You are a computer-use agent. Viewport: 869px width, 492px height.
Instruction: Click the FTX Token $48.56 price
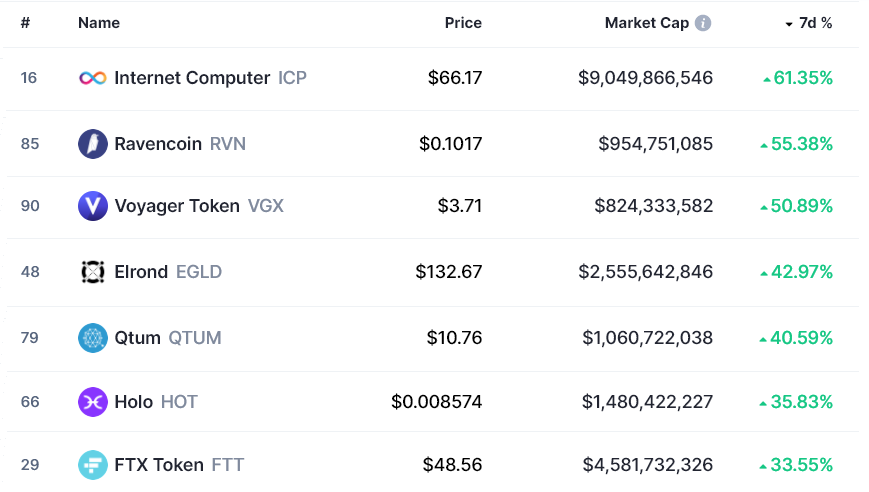point(455,465)
